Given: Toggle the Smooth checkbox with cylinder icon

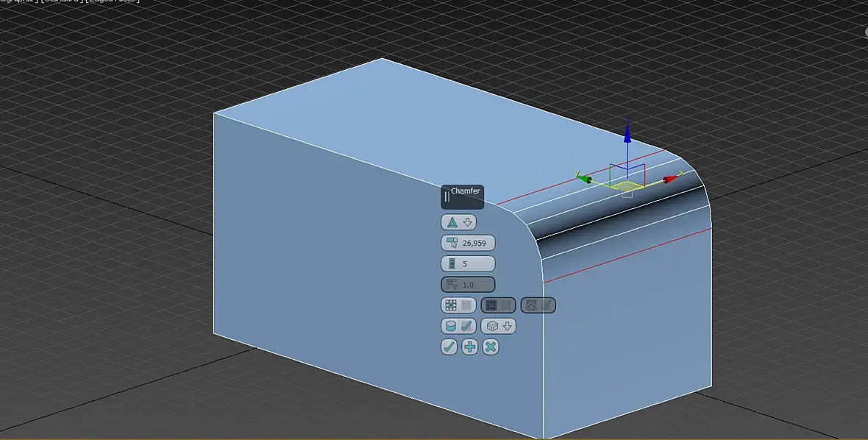Looking at the screenshot, I should tap(466, 326).
